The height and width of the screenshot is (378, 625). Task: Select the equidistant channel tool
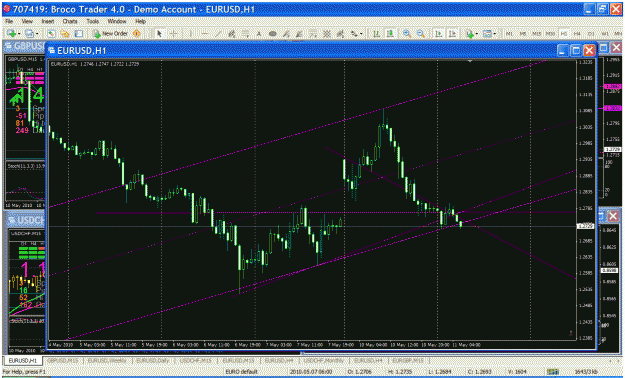[231, 33]
